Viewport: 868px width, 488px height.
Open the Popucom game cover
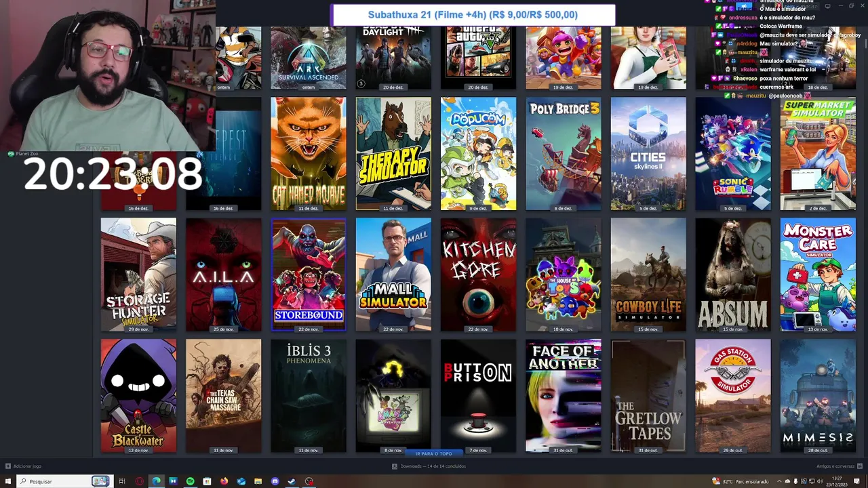tap(478, 153)
